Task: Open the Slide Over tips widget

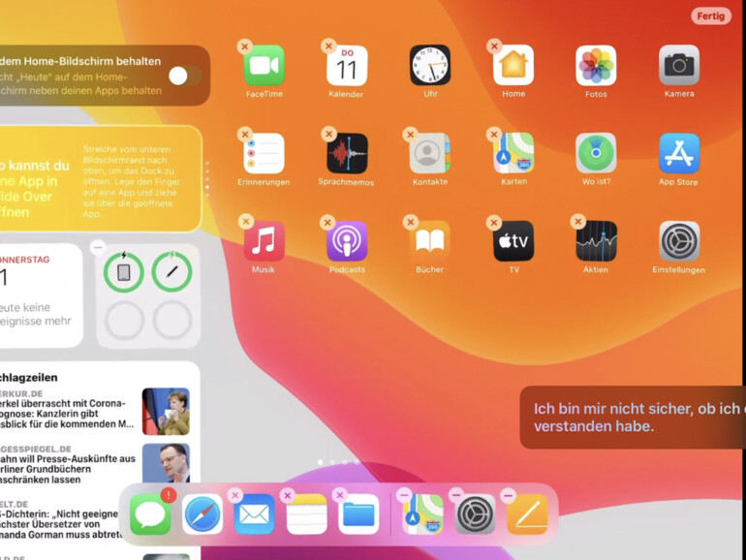Action: 101,178
